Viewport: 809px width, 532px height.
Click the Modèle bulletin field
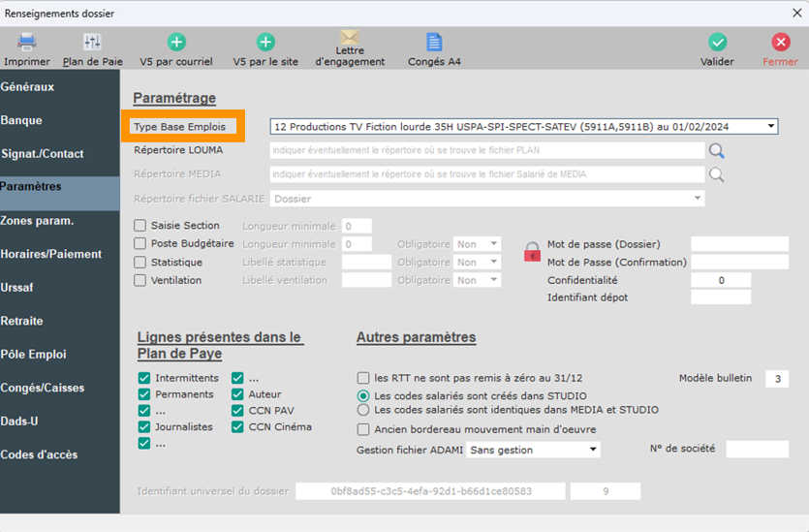[777, 379]
